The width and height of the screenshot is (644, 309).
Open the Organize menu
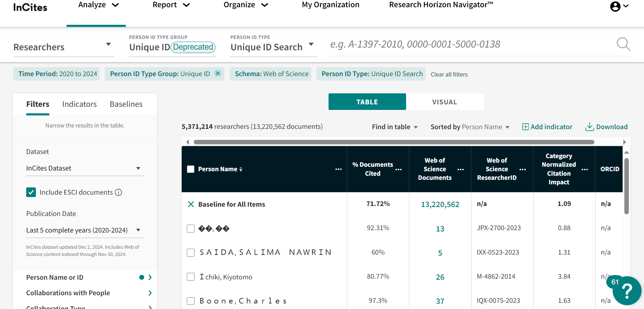[246, 5]
